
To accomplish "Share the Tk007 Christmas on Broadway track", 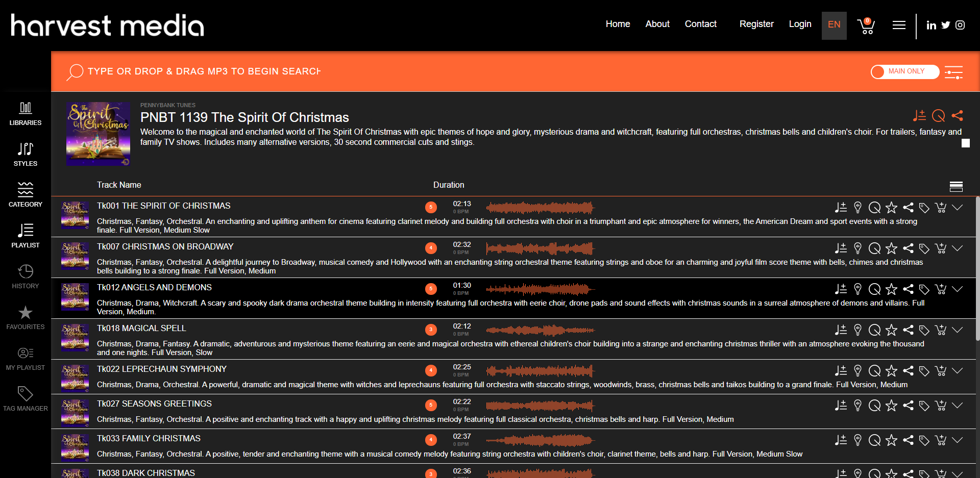I will [x=908, y=248].
